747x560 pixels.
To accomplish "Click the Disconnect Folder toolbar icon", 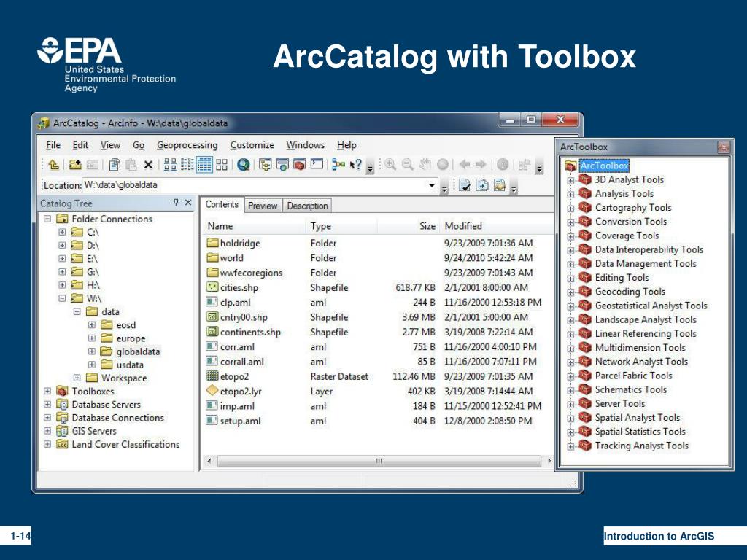I will [93, 165].
